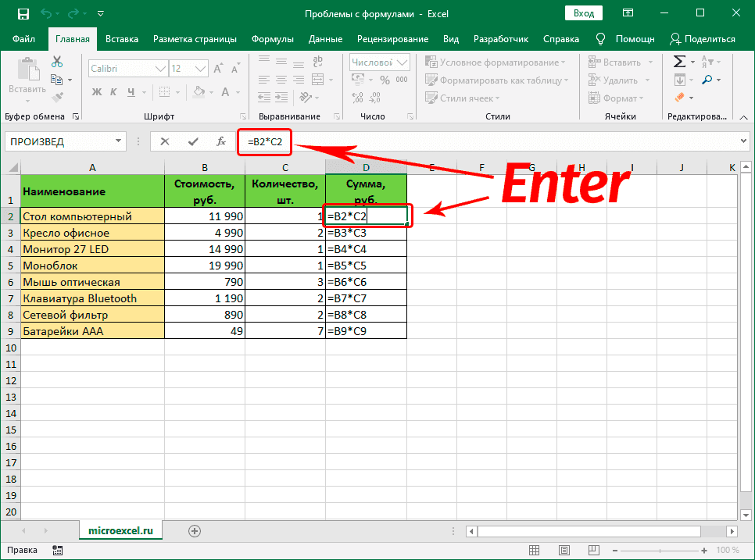Increase decimal places icon
Screen dimensions: 755x560
pos(358,98)
